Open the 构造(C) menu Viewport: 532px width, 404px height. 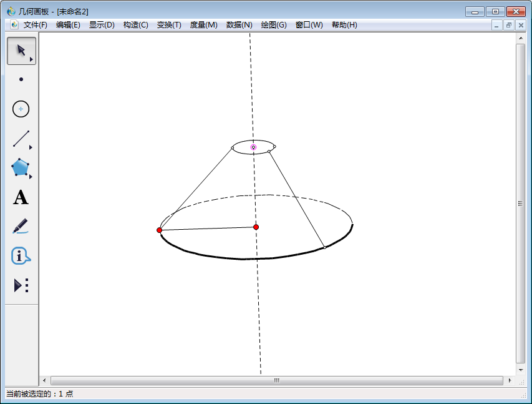click(135, 25)
